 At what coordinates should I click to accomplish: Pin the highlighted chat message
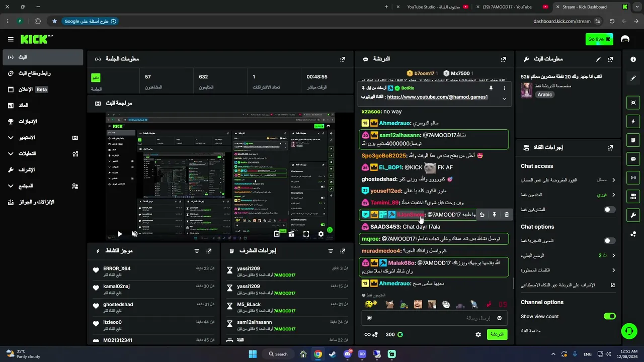494,215
